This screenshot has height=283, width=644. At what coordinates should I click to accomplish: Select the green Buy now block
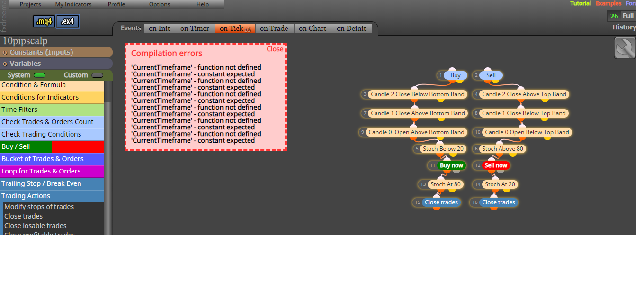(x=451, y=165)
